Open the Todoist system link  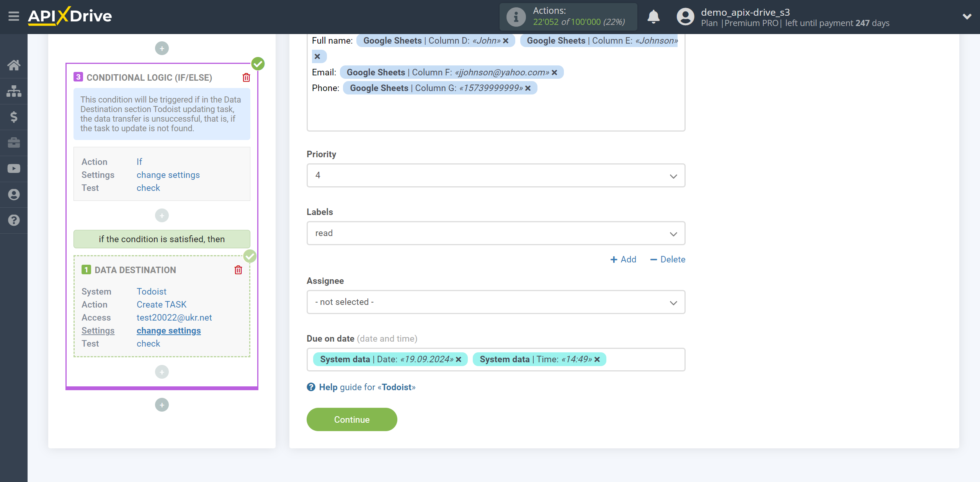[x=152, y=291]
